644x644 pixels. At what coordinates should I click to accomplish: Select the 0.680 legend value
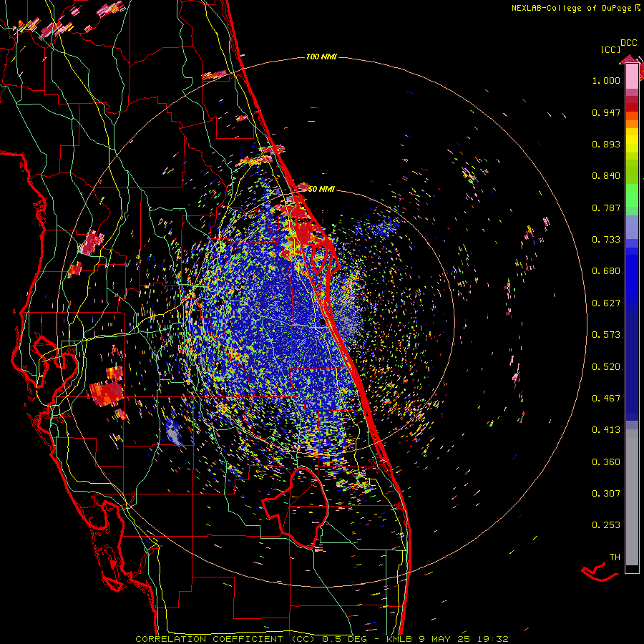(x=606, y=271)
